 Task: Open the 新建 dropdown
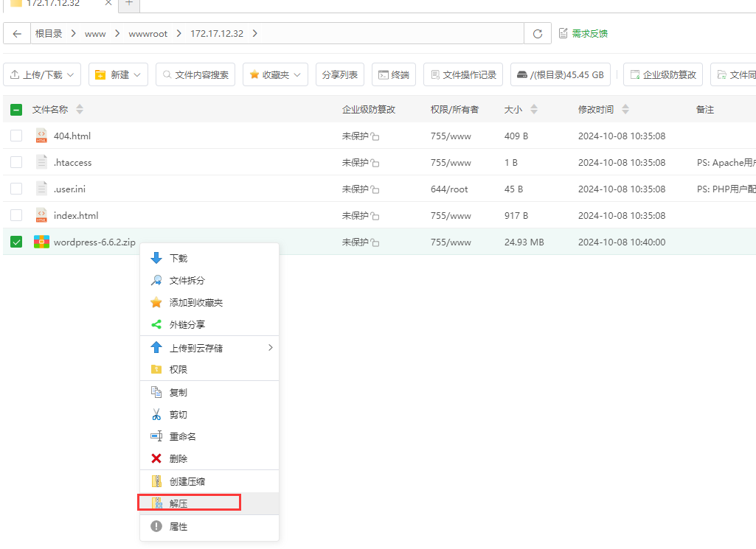(x=118, y=74)
